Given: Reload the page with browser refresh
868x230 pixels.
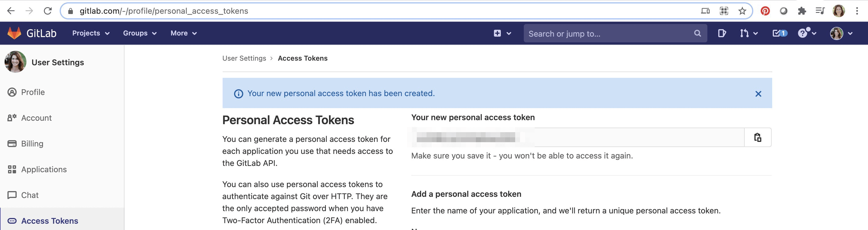Looking at the screenshot, I should [48, 11].
